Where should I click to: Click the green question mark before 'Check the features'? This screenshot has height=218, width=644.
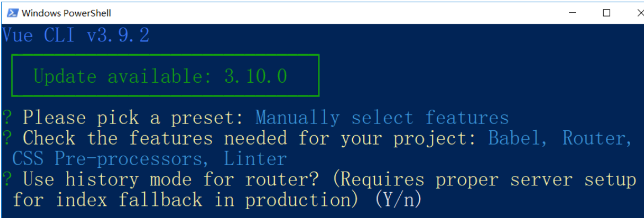(7, 138)
